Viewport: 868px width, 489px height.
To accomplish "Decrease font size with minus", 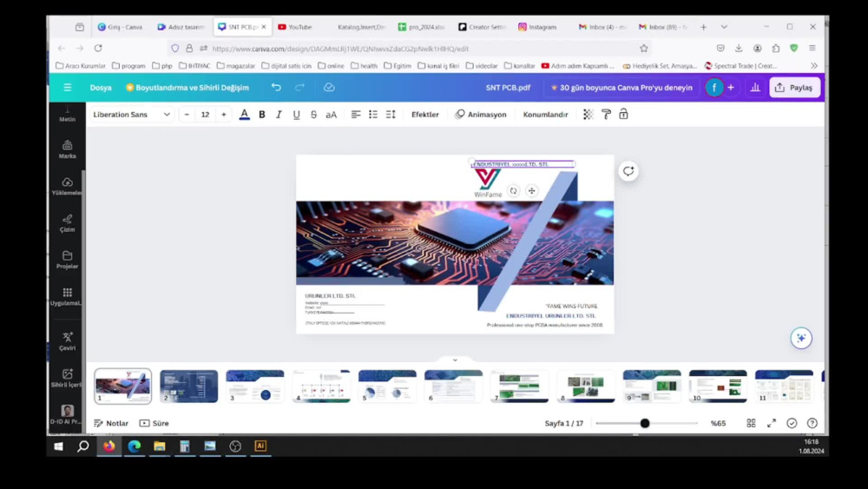I will (187, 115).
